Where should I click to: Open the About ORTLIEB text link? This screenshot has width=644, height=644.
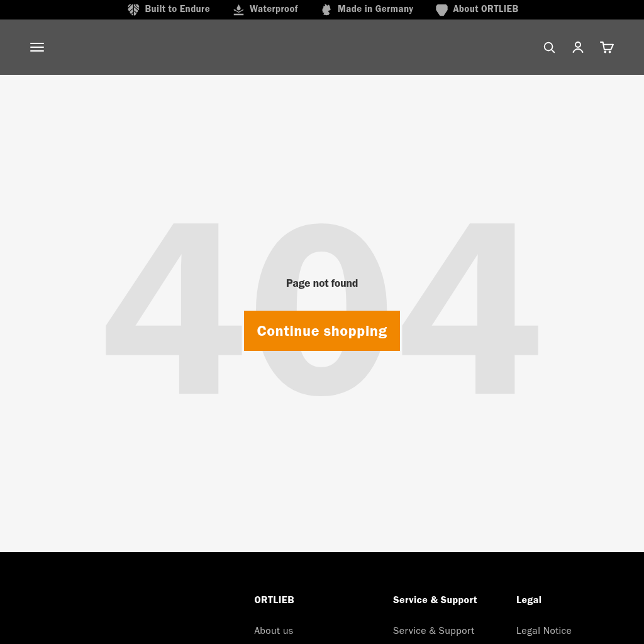tap(486, 9)
